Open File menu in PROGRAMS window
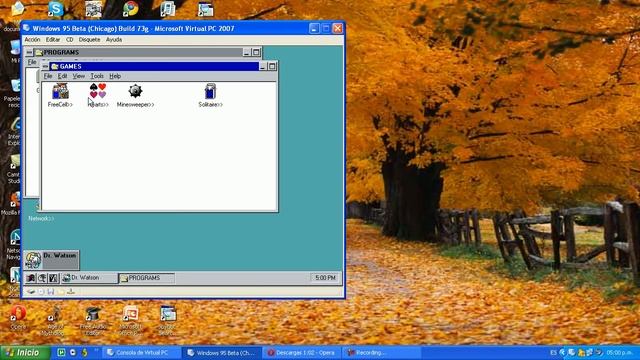Screen dimensions: 640x360 [x=32, y=62]
